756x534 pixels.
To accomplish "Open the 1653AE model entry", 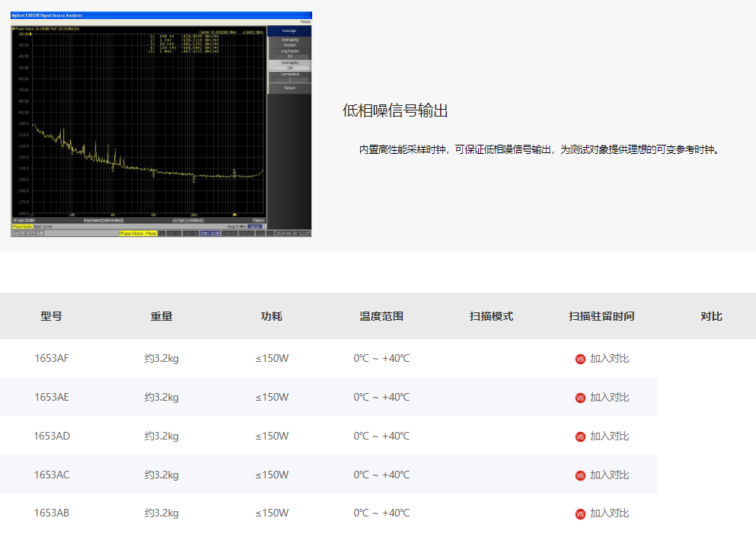I will pos(52,397).
